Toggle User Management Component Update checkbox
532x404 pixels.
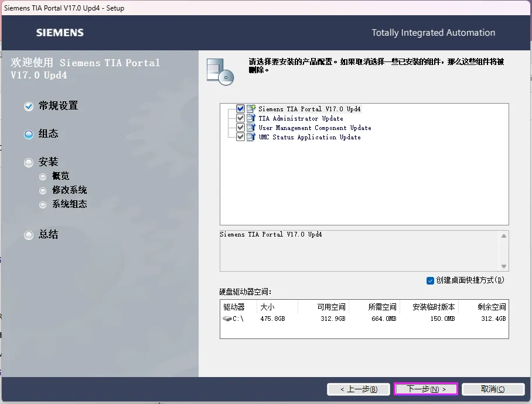point(240,128)
